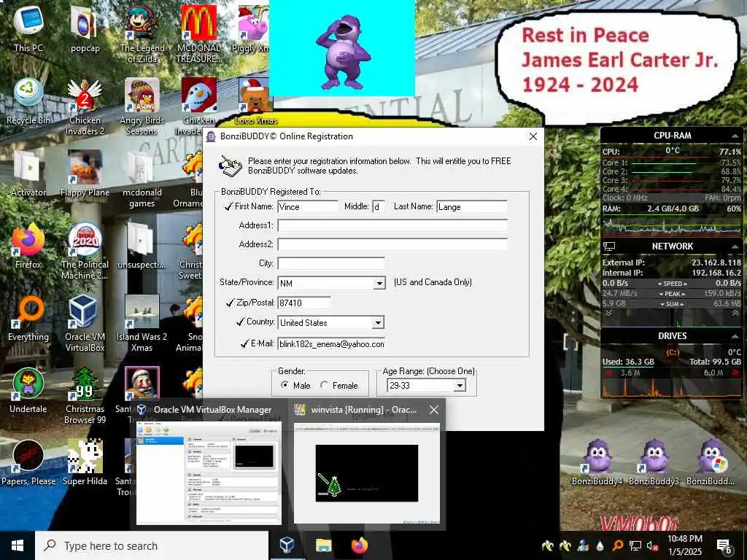Screen dimensions: 747x560
Task: Launch Papers, Please shortcut
Action: pyautogui.click(x=28, y=463)
